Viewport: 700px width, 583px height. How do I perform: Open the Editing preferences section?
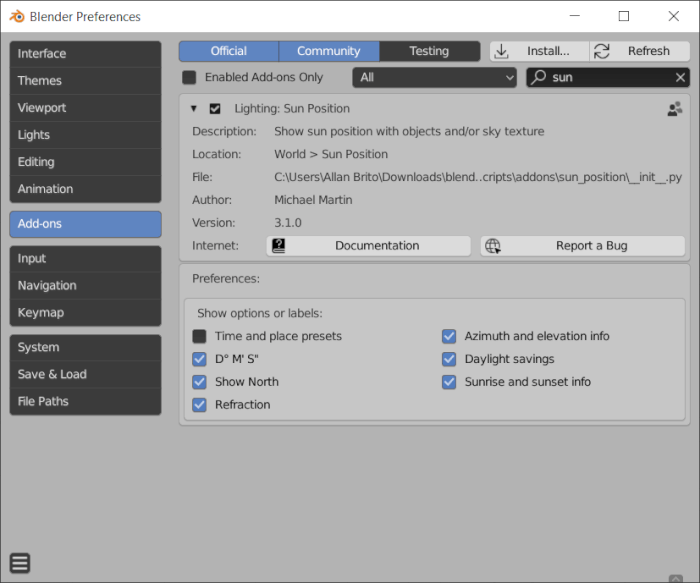85,162
